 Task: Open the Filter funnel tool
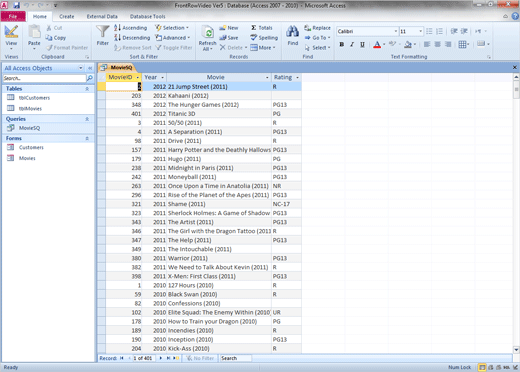point(103,35)
